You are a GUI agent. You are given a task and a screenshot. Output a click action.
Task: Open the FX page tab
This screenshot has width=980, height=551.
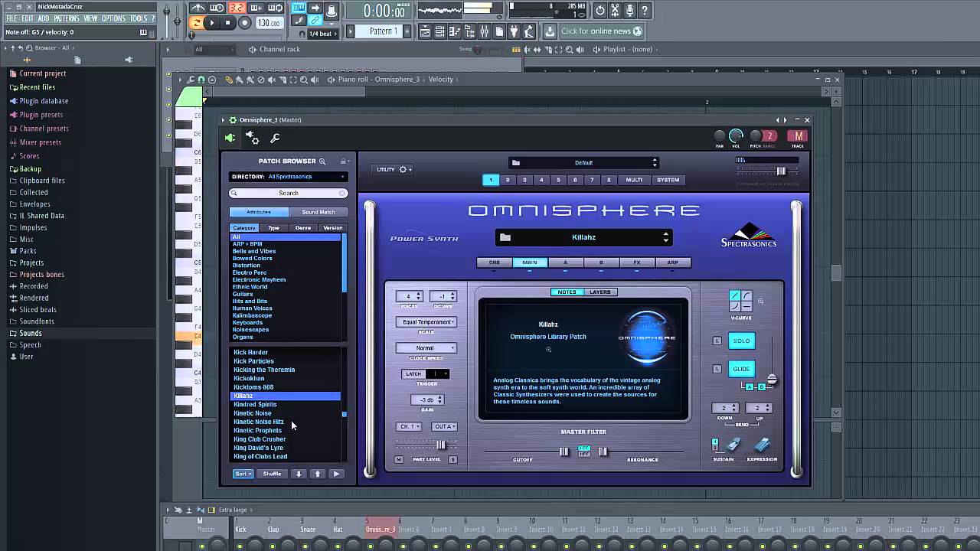(x=637, y=262)
